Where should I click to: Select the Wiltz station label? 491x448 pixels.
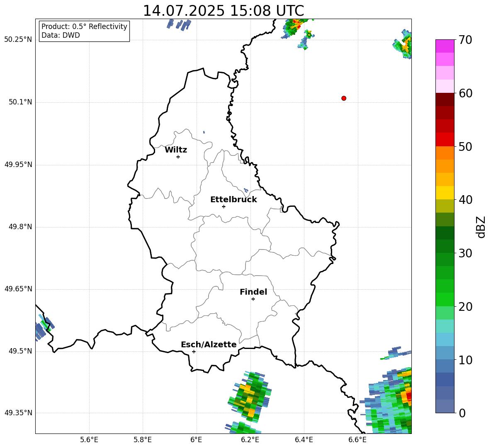(176, 150)
